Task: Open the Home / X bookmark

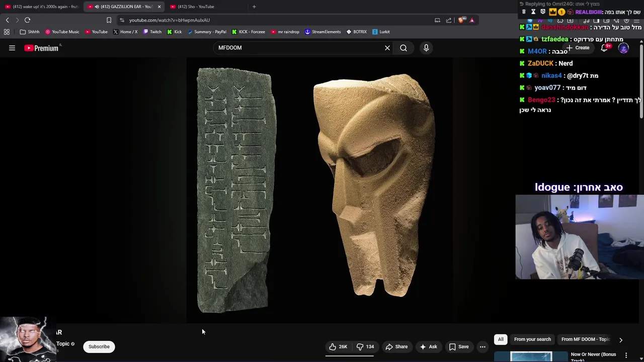Action: [125, 32]
